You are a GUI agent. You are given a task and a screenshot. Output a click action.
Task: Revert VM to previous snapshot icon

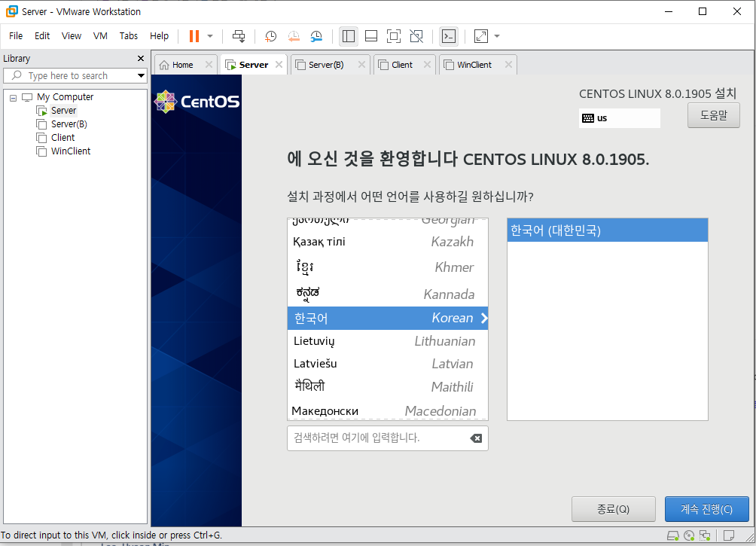(x=294, y=36)
